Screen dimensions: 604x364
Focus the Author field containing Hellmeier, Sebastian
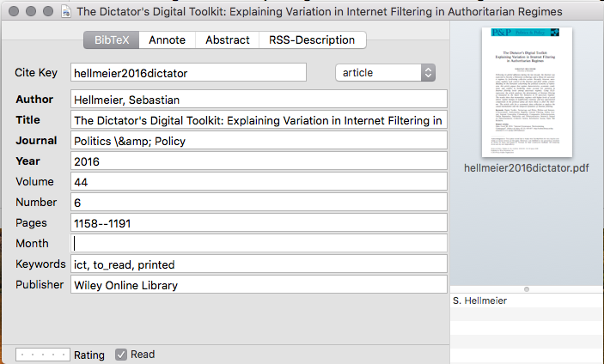point(259,100)
